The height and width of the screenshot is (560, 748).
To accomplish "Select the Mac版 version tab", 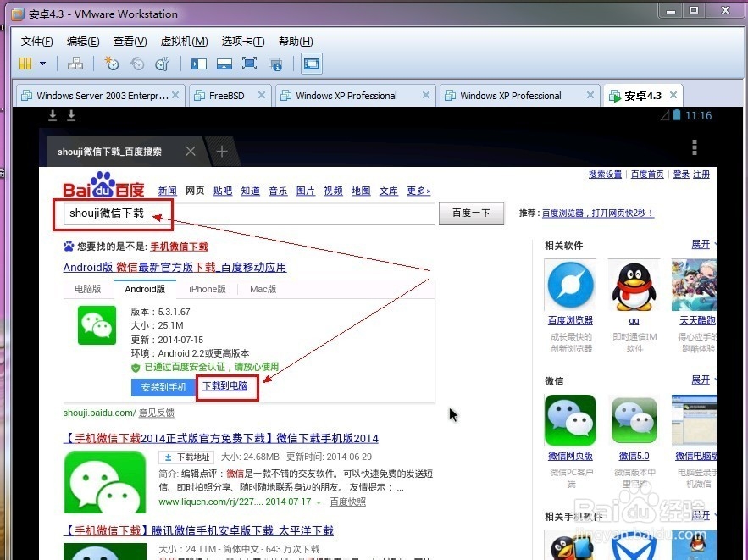I will click(x=263, y=289).
